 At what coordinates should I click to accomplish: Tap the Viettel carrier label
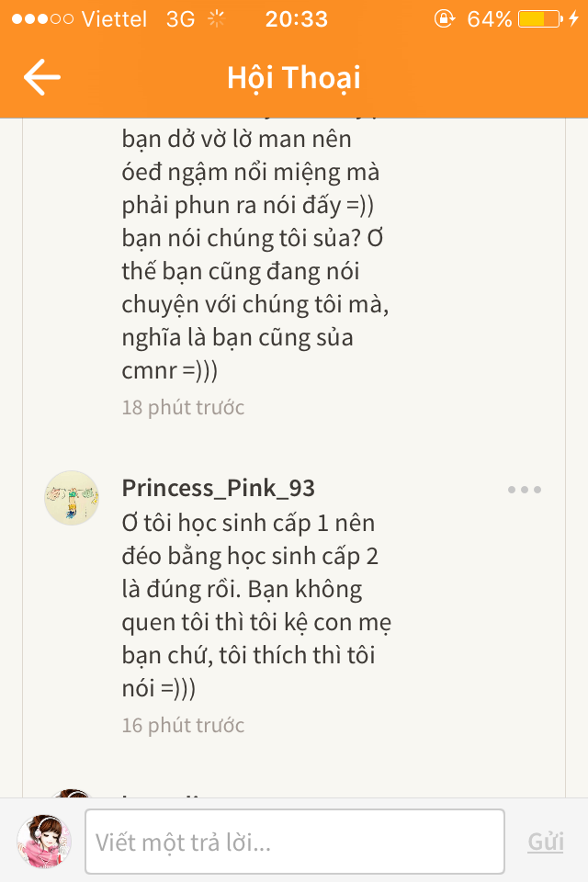114,18
